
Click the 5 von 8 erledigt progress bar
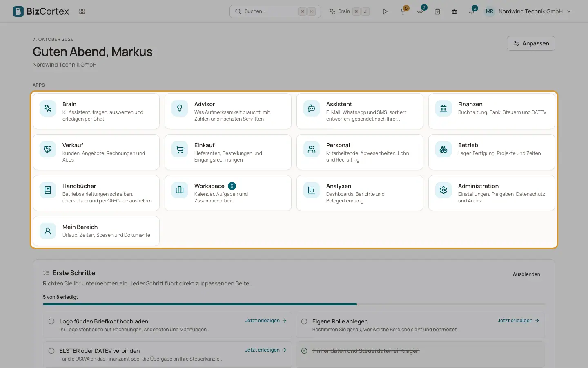pos(294,304)
